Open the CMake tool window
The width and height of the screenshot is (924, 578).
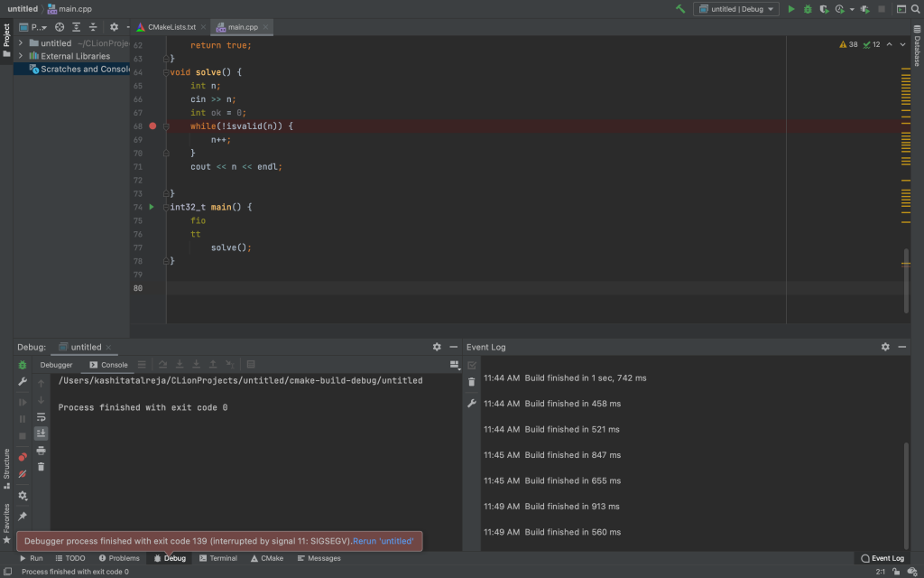[x=267, y=558]
